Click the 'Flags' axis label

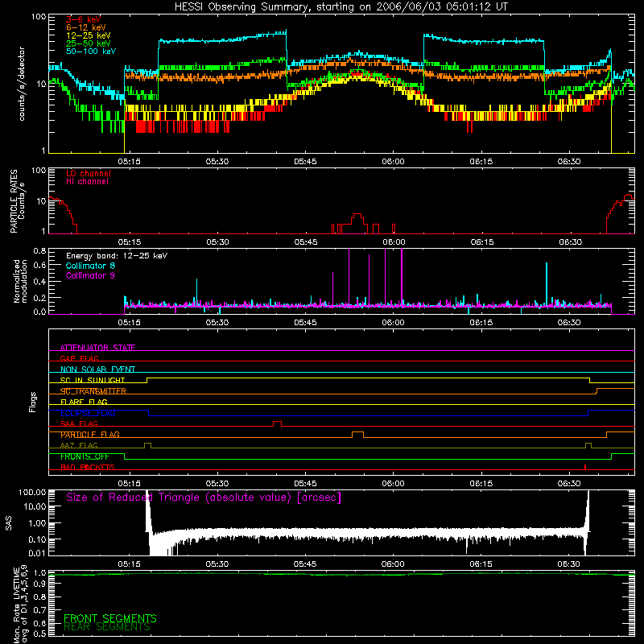(x=32, y=402)
